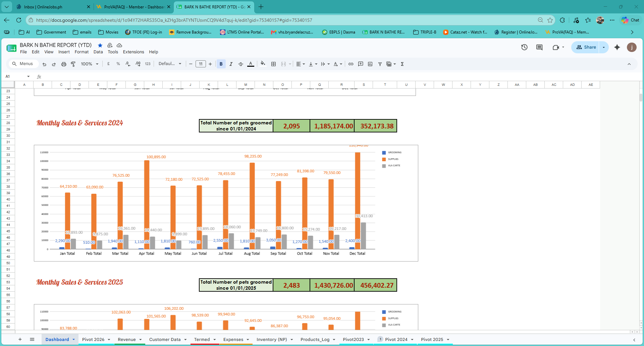Switch to the Customer Data sheet tab
This screenshot has width=644, height=346.
click(x=165, y=340)
